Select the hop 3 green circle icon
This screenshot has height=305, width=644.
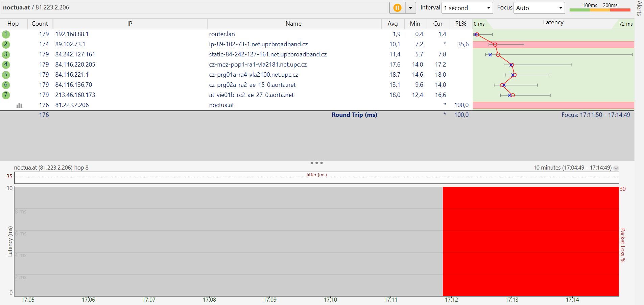click(6, 54)
